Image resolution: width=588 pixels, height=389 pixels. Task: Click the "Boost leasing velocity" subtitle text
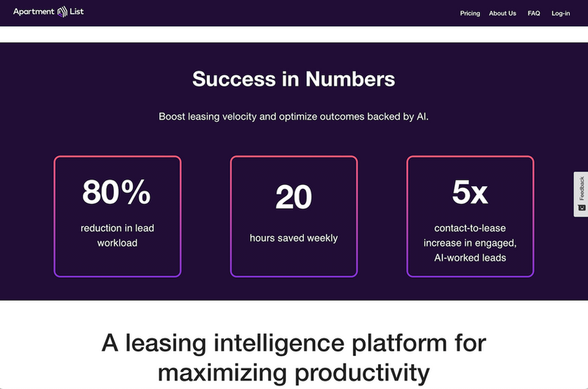pos(294,117)
